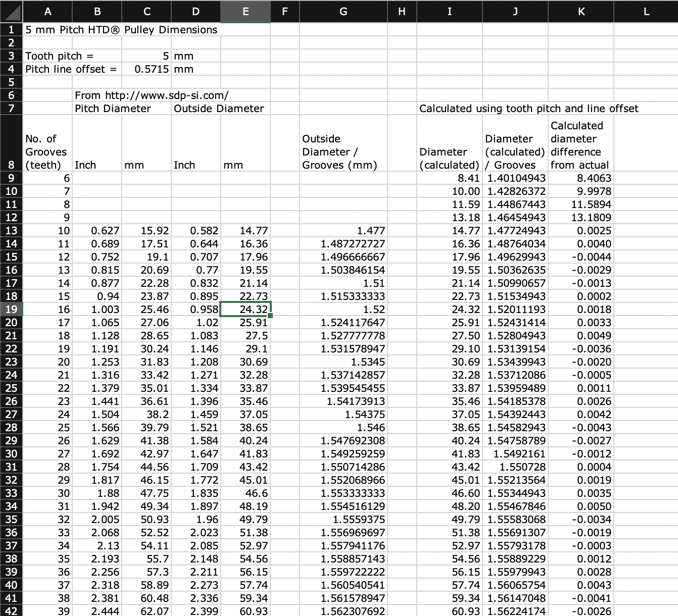Select all cells via corner triangle
The width and height of the screenshot is (678, 616).
11,11
